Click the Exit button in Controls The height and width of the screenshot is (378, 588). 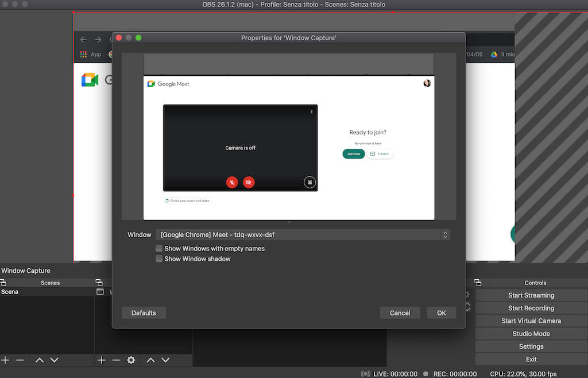point(531,359)
